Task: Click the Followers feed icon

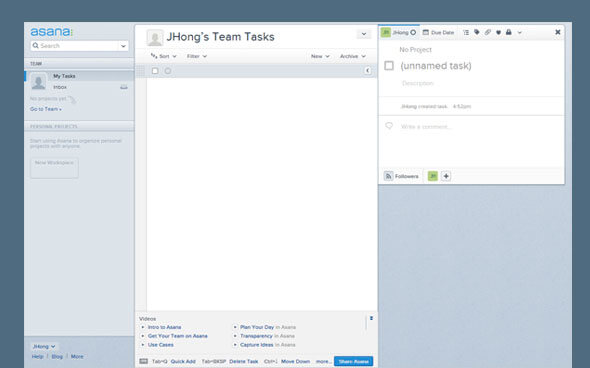Action: [389, 176]
